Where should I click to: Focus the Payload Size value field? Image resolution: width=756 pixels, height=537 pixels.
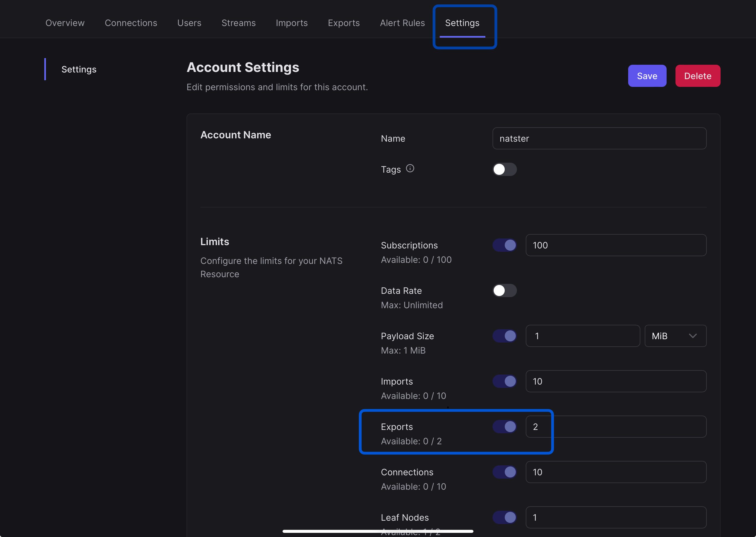pyautogui.click(x=583, y=336)
